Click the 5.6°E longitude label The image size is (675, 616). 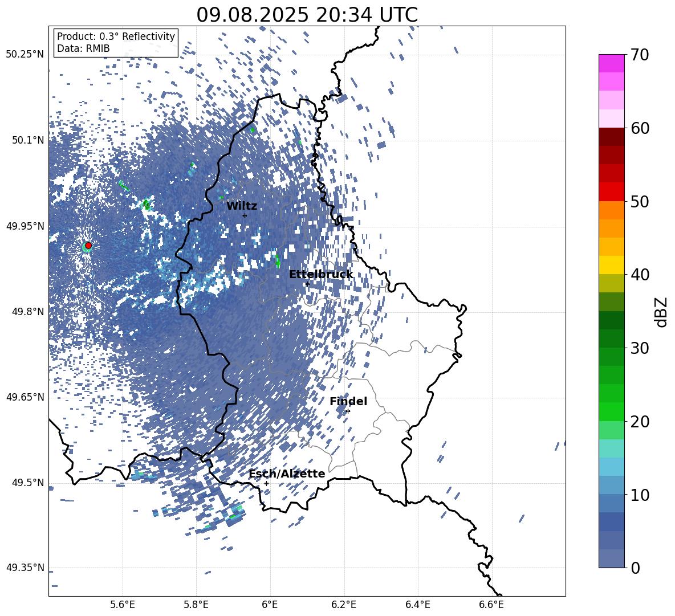(x=122, y=605)
